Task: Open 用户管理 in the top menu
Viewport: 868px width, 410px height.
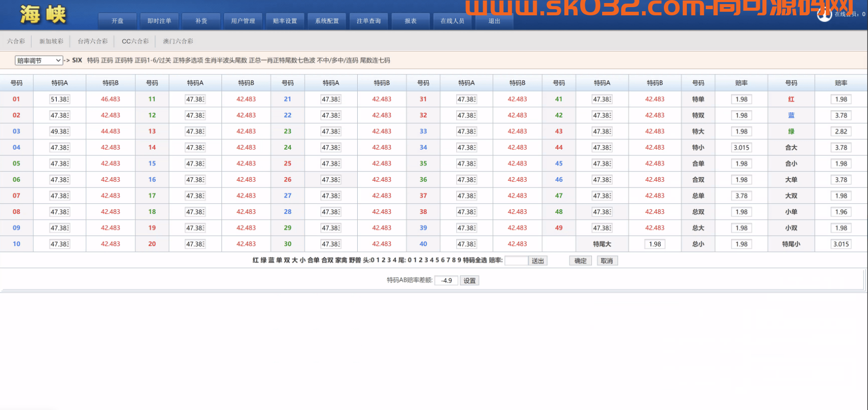Action: tap(243, 21)
